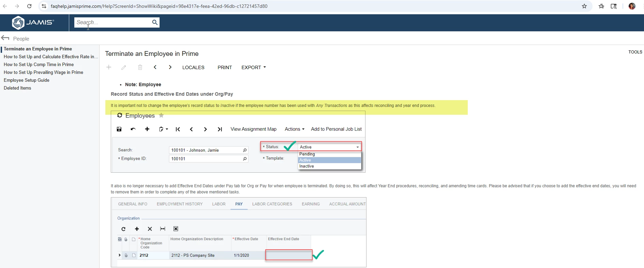Open the Deleted Items entry
This screenshot has height=268, width=644.
[x=17, y=88]
